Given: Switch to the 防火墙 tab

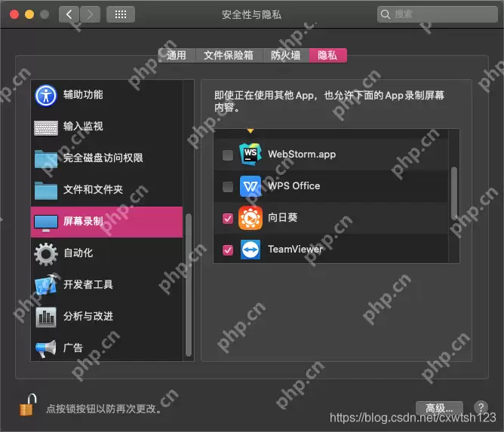Looking at the screenshot, I should (286, 55).
